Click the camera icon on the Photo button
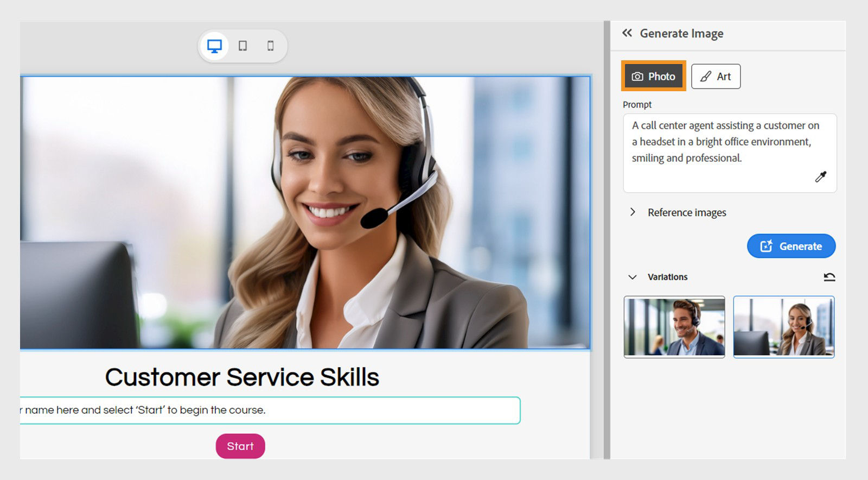Screen dimensions: 868x480 (637, 77)
